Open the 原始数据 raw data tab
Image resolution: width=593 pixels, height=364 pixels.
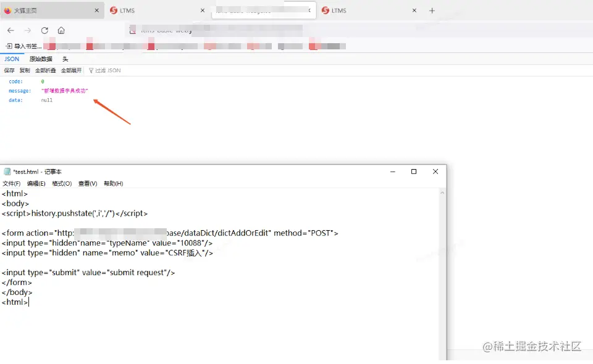(41, 59)
